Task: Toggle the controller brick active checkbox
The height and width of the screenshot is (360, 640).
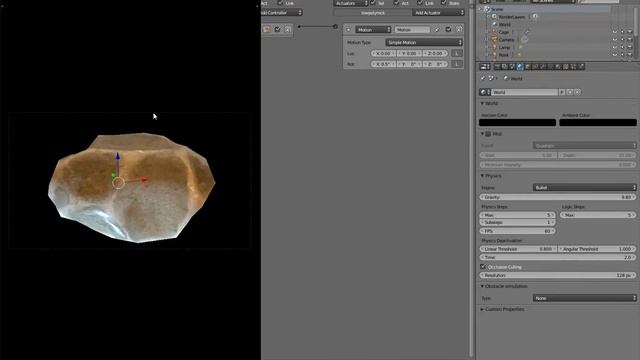Action: click(x=278, y=29)
